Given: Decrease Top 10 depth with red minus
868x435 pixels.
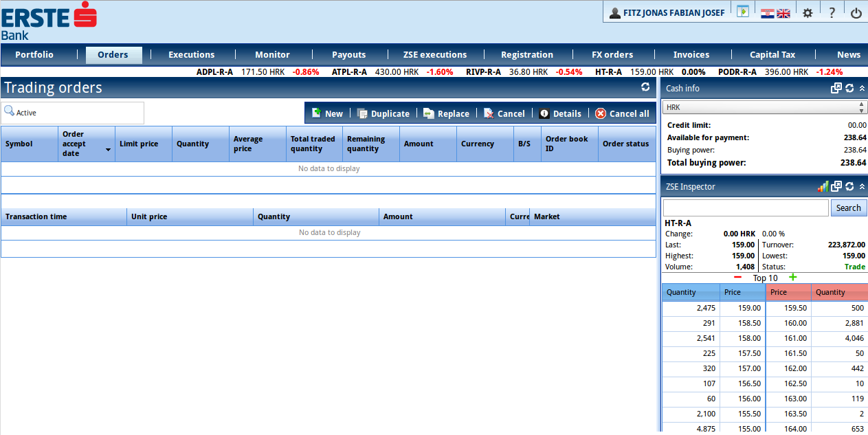Looking at the screenshot, I should click(x=737, y=278).
